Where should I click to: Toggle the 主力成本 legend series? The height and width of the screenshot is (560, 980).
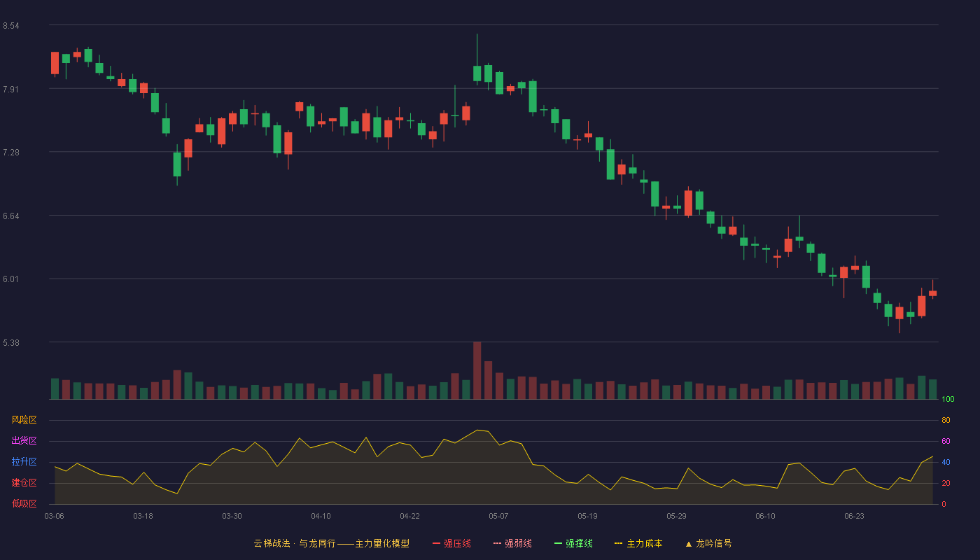[x=638, y=543]
